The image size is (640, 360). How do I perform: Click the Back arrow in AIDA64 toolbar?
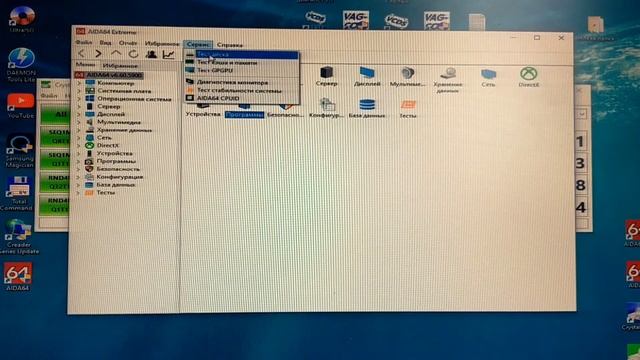[82, 53]
